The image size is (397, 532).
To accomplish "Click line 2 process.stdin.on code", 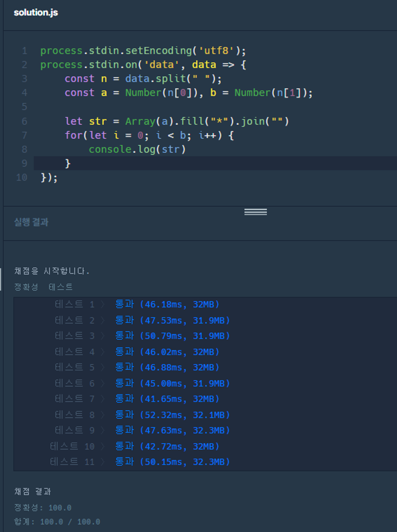I will tap(143, 65).
